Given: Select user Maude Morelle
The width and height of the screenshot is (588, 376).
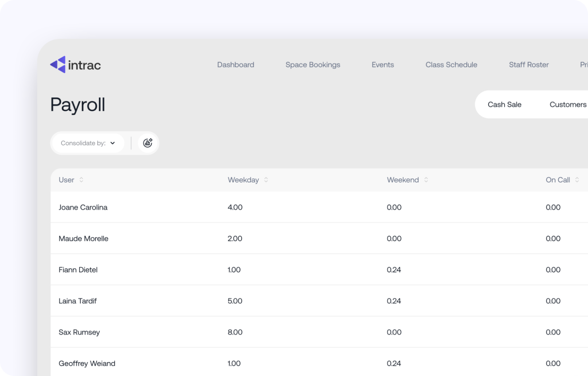Looking at the screenshot, I should pyautogui.click(x=83, y=238).
